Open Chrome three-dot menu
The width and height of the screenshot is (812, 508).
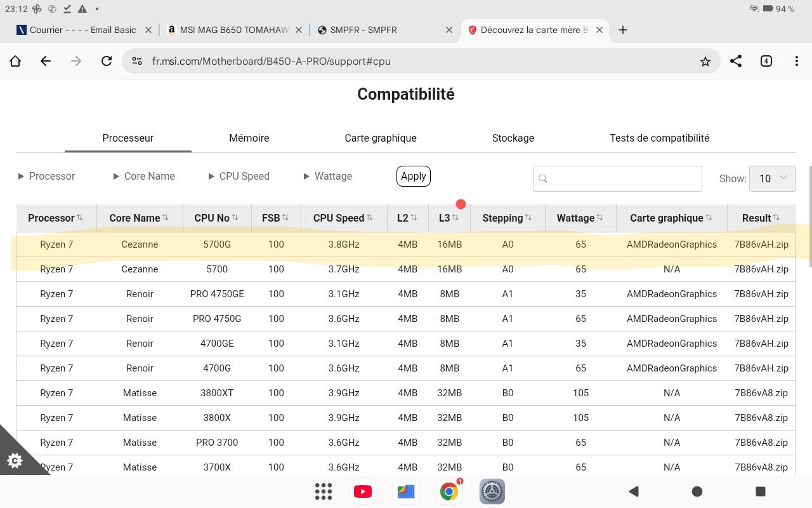(x=797, y=61)
